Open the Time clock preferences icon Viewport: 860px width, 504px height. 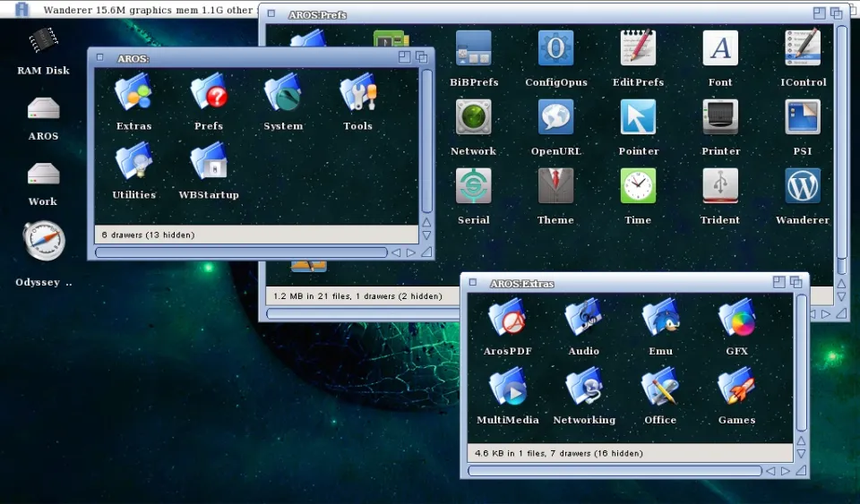(x=638, y=186)
